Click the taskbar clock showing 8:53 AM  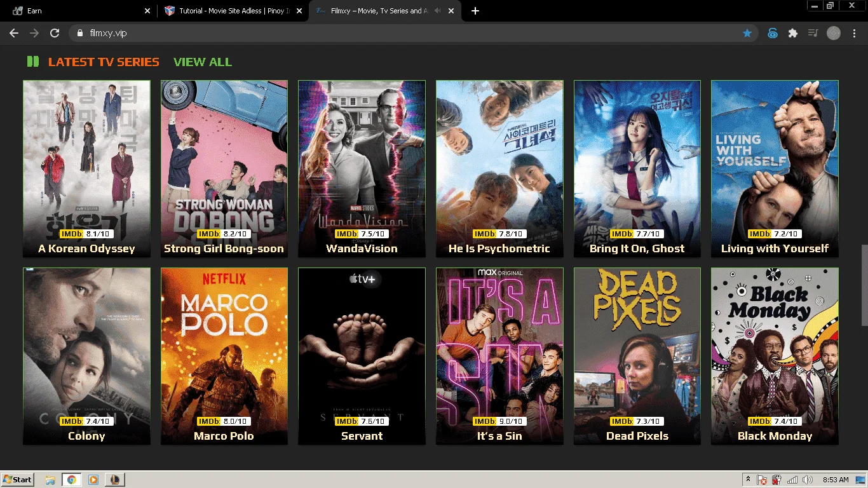coord(836,480)
